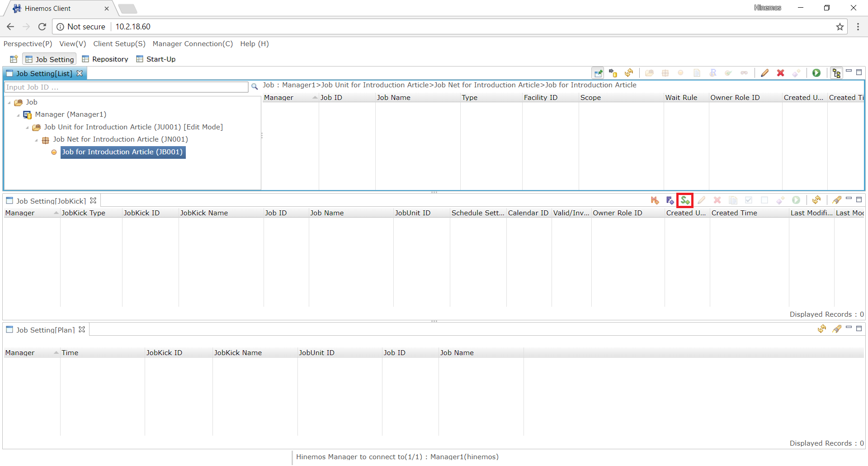This screenshot has width=868, height=466.
Task: Click the Filter icon in JobKick toolbar
Action: click(836, 200)
